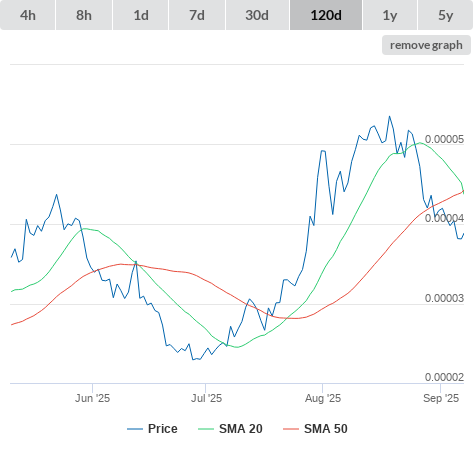Select the 4h time range tab
Screen dimensions: 474x455
pyautogui.click(x=28, y=15)
